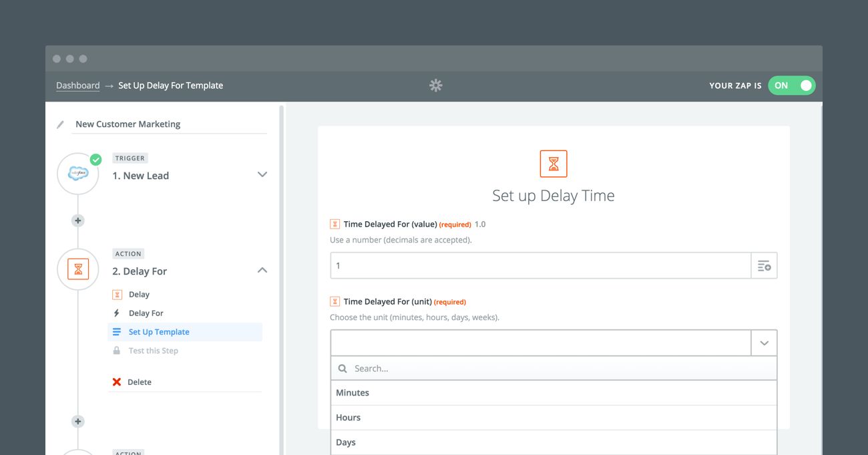The height and width of the screenshot is (455, 868).
Task: Click the ACTION tag above "2. Delay For"
Action: coord(128,254)
